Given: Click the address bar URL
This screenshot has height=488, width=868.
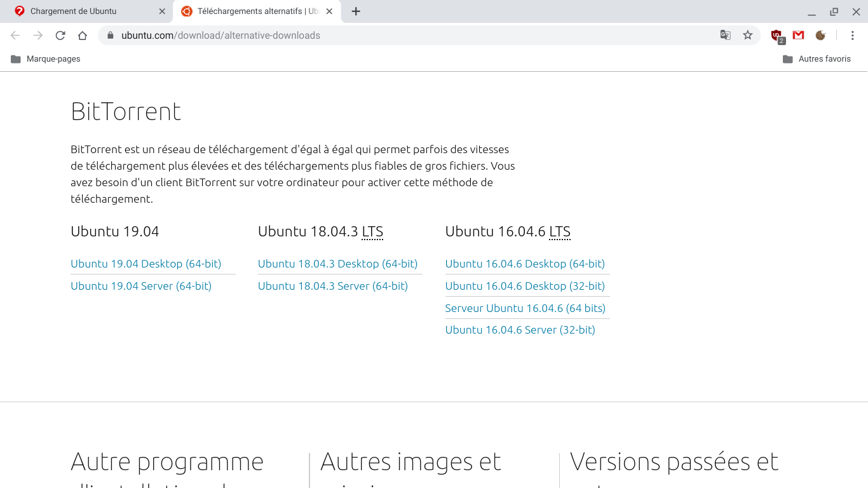Looking at the screenshot, I should pyautogui.click(x=221, y=36).
